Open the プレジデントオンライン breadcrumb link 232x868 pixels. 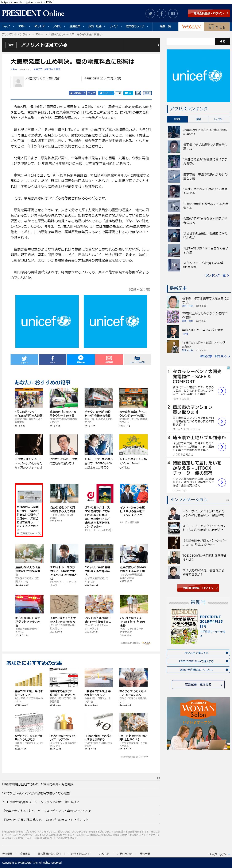tap(16, 34)
